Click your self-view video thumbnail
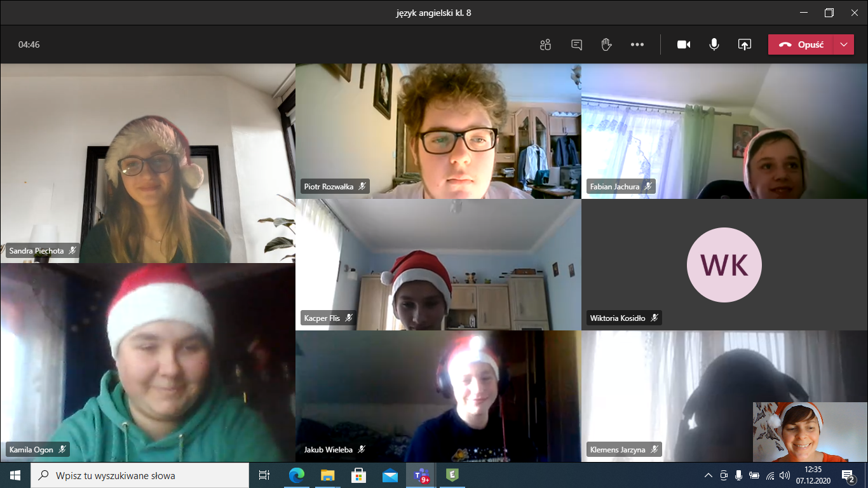This screenshot has width=868, height=488. [800, 431]
